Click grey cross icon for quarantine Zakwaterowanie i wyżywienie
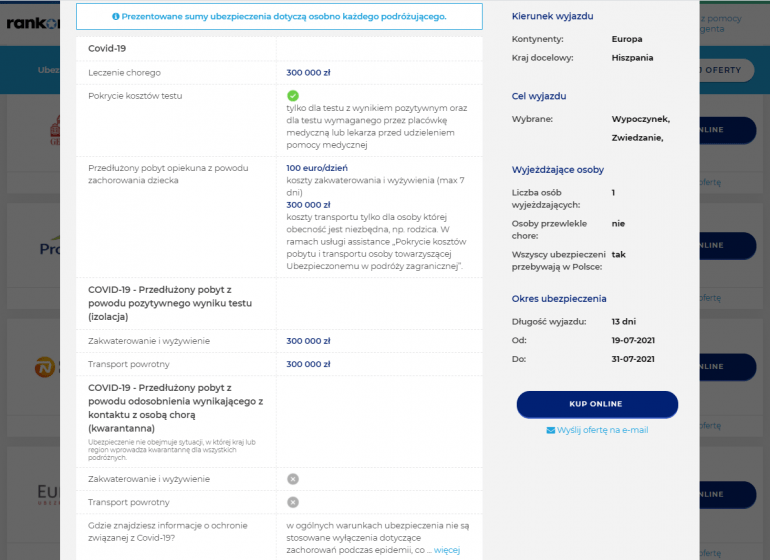The height and width of the screenshot is (560, 770). point(293,479)
